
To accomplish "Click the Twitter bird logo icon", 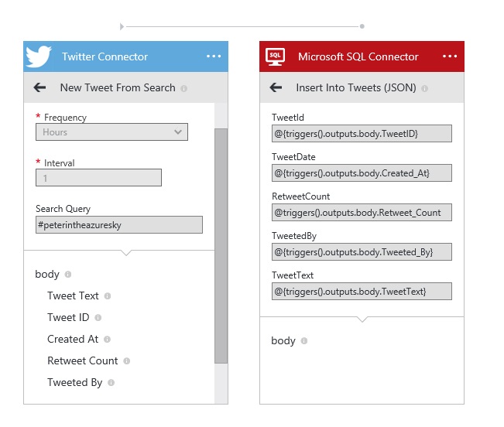I will [x=39, y=56].
